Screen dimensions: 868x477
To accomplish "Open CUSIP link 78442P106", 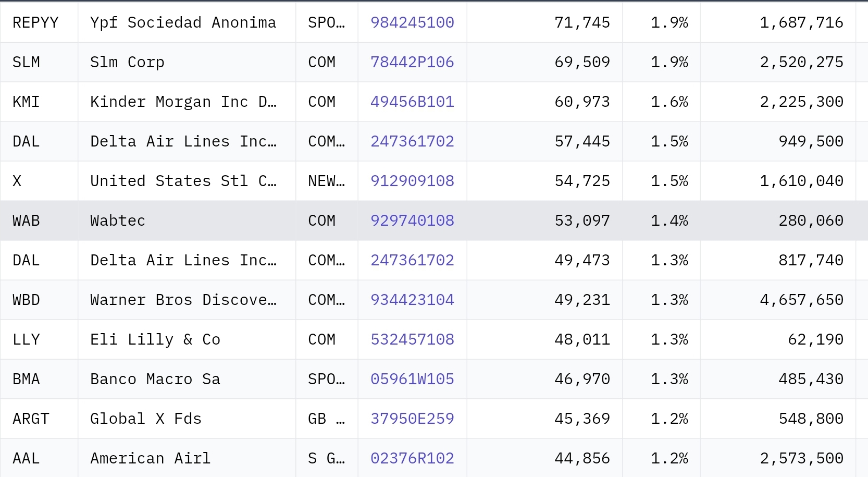I will 412,62.
